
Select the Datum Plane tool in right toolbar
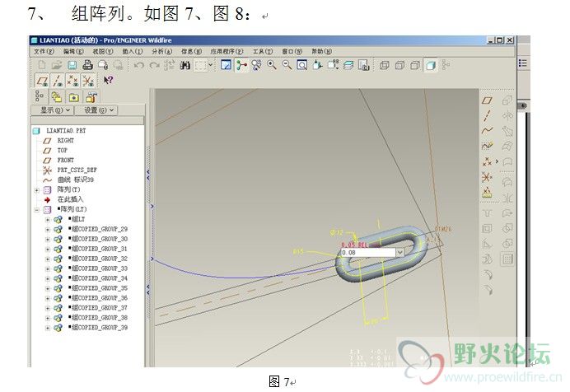point(487,100)
